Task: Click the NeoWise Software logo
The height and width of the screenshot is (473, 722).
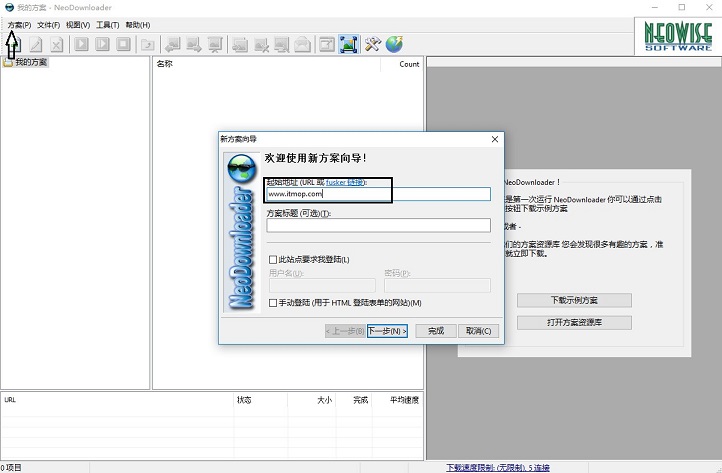Action: (x=678, y=36)
